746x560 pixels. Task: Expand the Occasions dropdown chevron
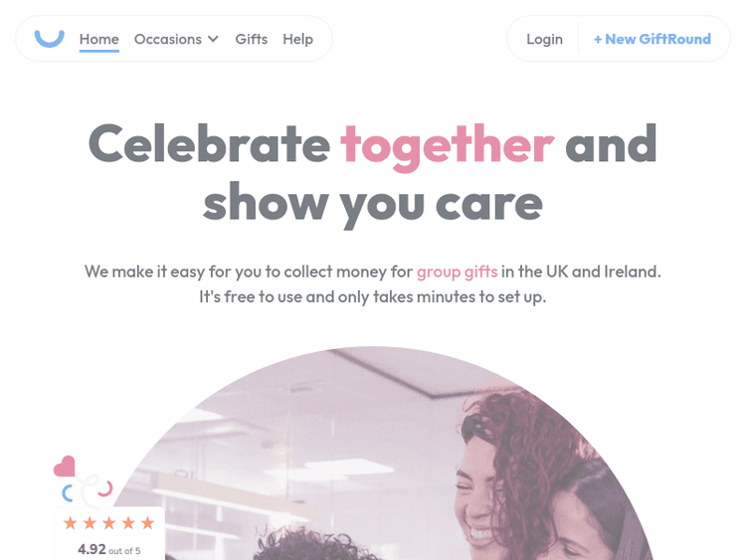[x=213, y=39]
